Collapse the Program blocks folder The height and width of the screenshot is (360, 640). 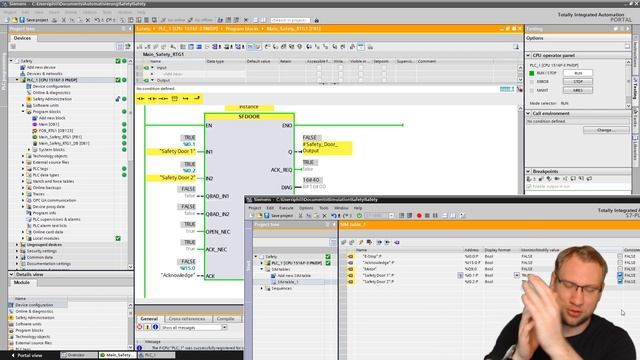[x=23, y=111]
